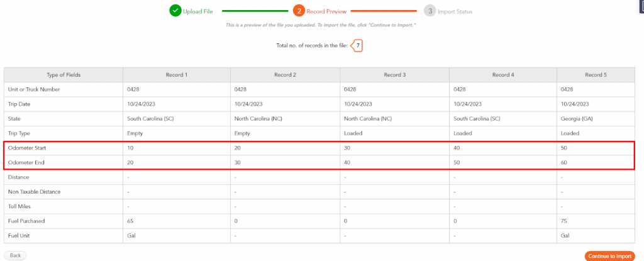Open the Record Preview step label
Viewport: 644px width, 261px height.
coord(326,11)
